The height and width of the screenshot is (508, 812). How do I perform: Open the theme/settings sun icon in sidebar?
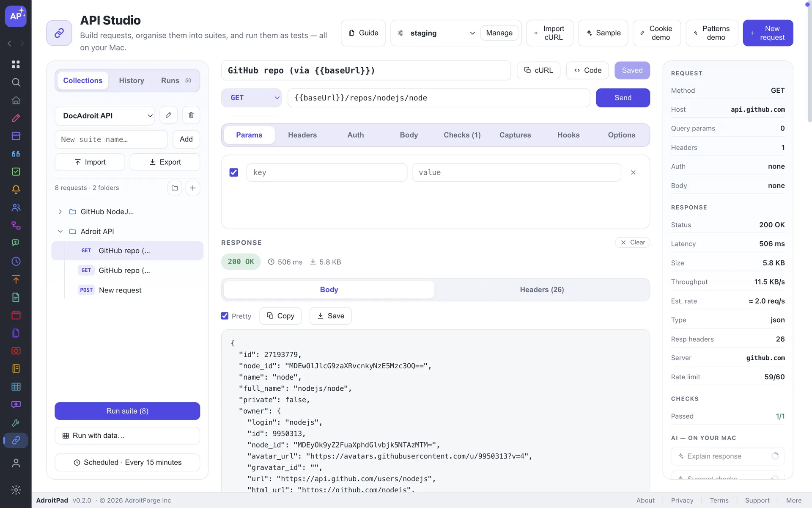click(16, 490)
